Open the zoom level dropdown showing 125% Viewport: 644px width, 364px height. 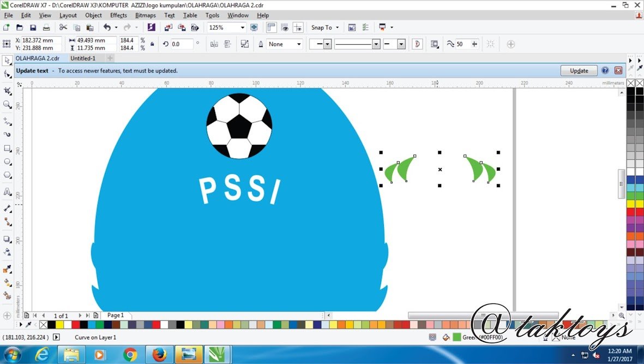(242, 27)
